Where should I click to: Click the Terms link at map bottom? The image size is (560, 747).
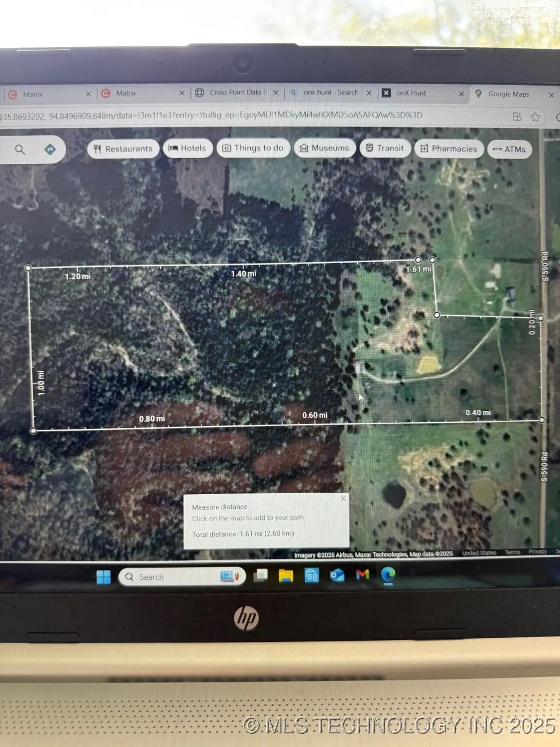512,552
